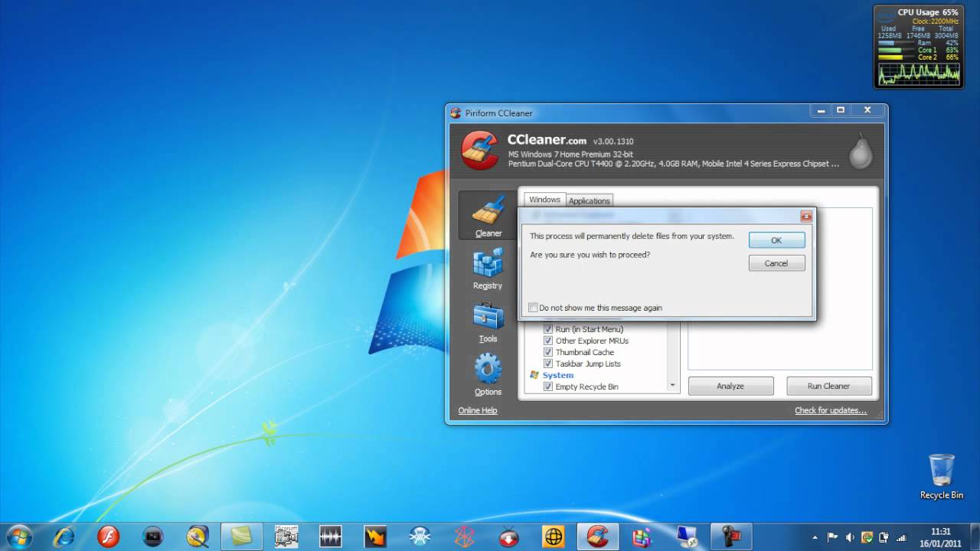Open the audio waveform taskbar app

click(331, 536)
